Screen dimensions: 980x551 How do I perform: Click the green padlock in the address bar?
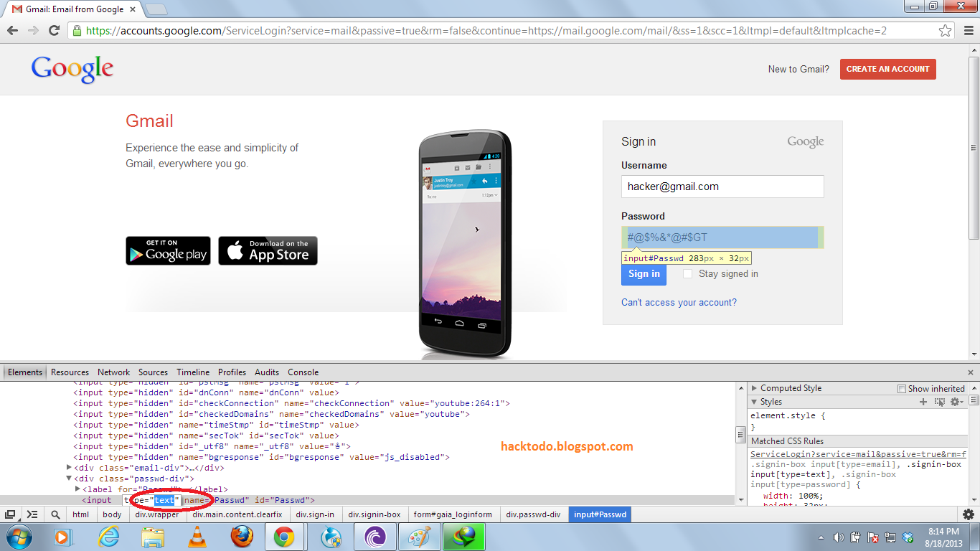[x=77, y=31]
